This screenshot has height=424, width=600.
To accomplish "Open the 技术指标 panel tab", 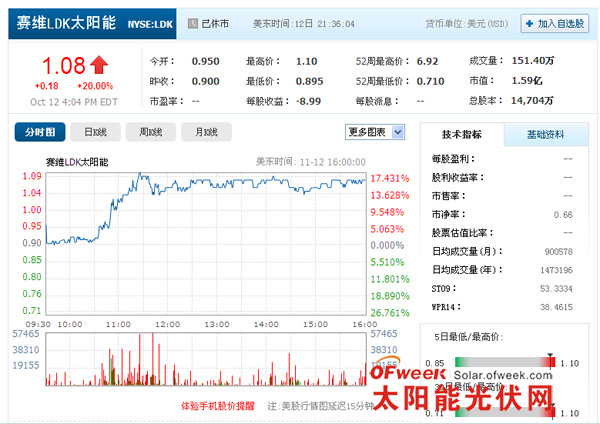I will tap(463, 135).
